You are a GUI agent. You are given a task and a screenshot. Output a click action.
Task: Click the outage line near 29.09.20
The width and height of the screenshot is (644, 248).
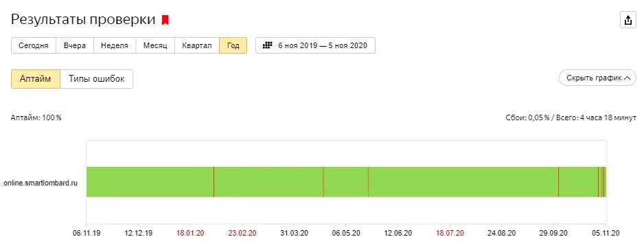click(x=558, y=182)
